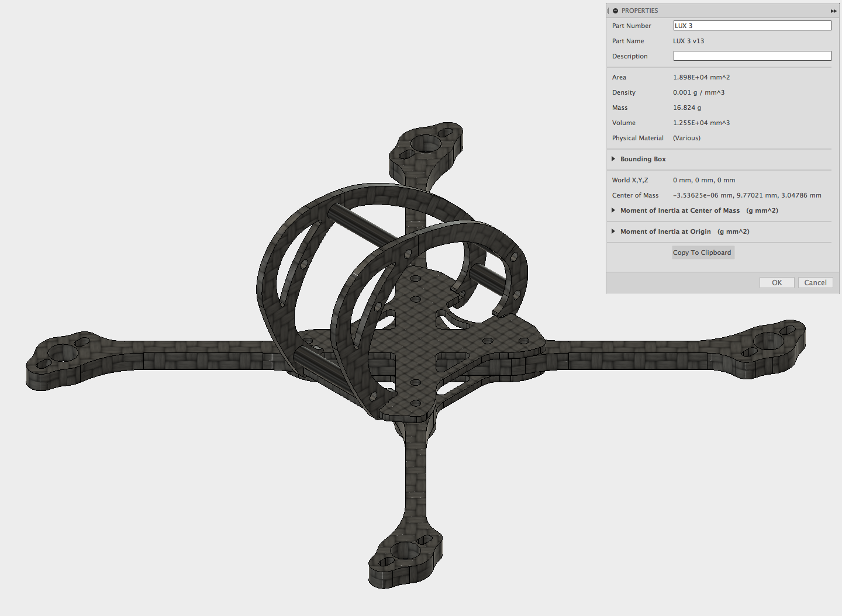The height and width of the screenshot is (616, 842).
Task: Select the Part Name value 'LUX 3 v13'
Action: tap(688, 41)
